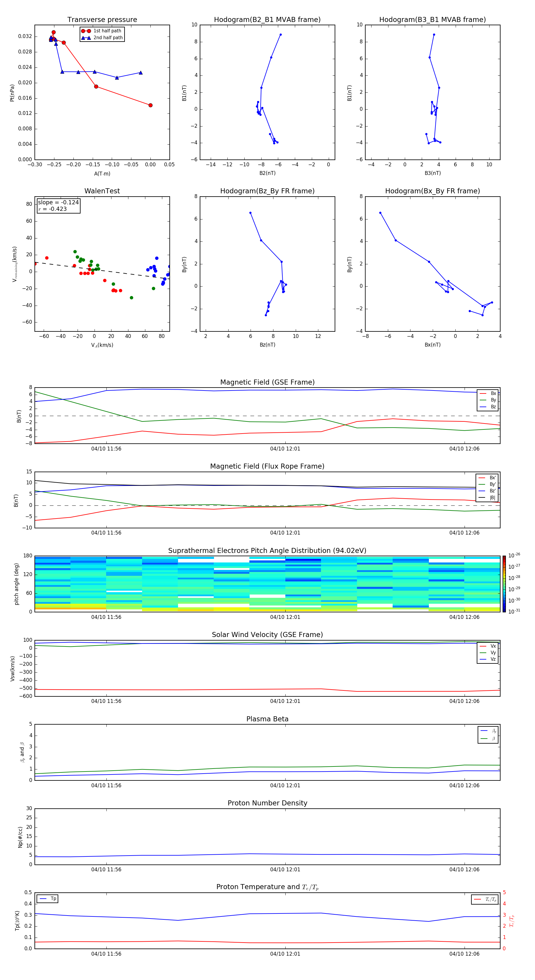Click the 'Transverse pressure' plot title

[x=102, y=20]
